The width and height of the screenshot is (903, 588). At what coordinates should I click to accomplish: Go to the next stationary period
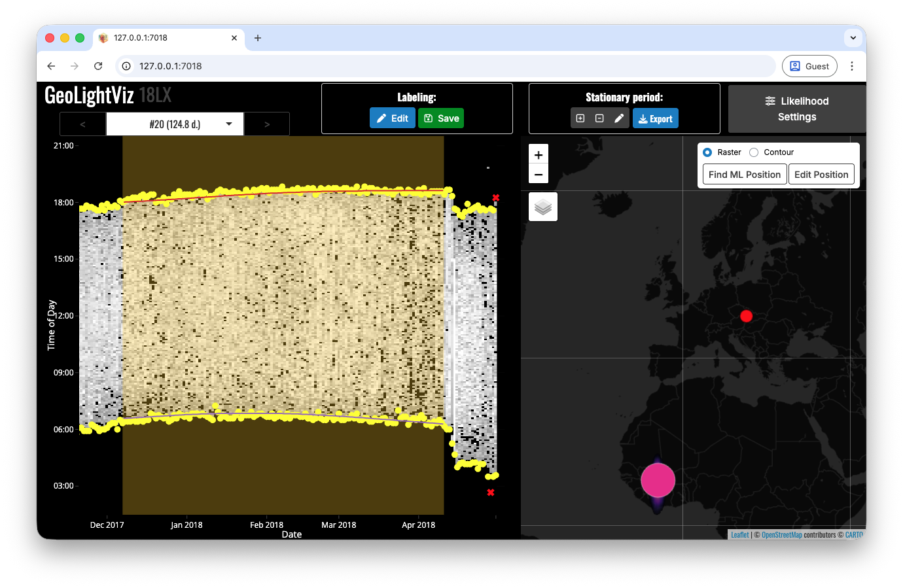pyautogui.click(x=266, y=124)
